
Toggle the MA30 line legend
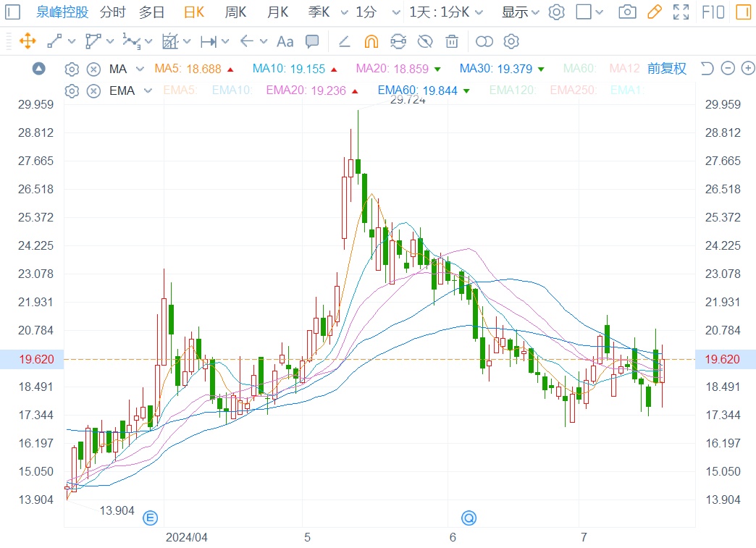tap(502, 69)
